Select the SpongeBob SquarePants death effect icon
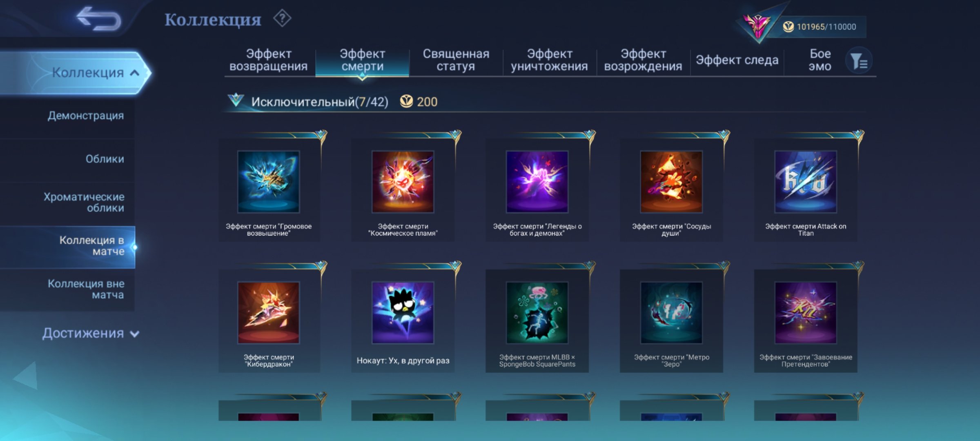 tap(537, 313)
